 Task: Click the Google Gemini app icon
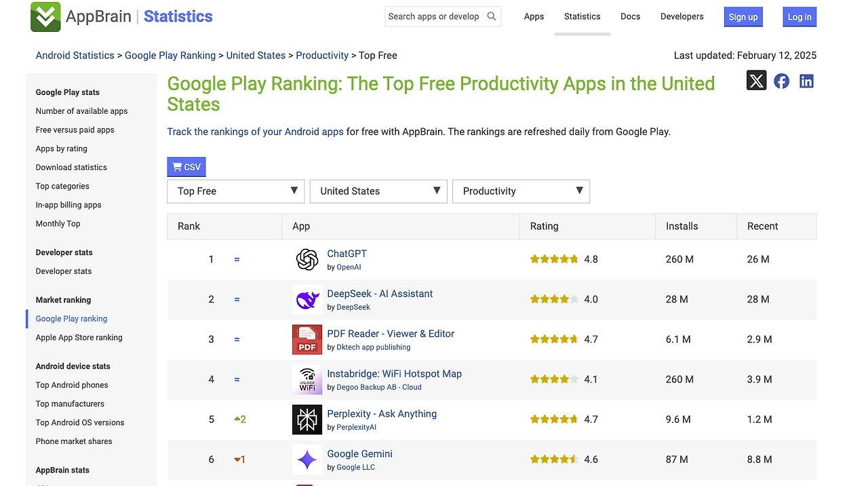pyautogui.click(x=307, y=460)
